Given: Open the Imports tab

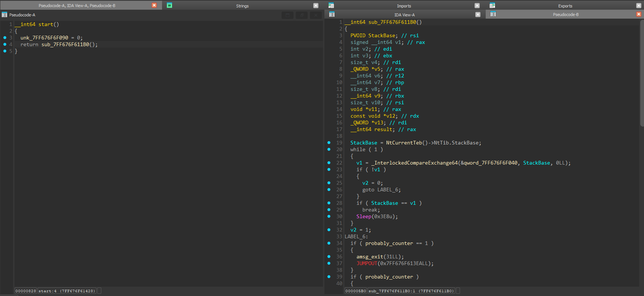Looking at the screenshot, I should pos(404,6).
